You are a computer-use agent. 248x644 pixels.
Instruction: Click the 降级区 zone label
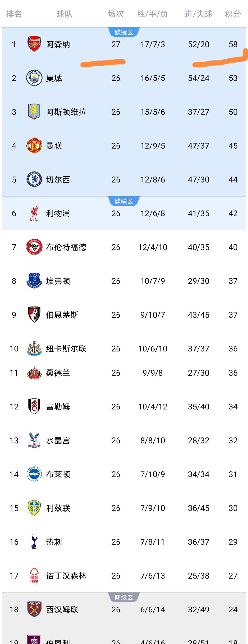pyautogui.click(x=124, y=597)
